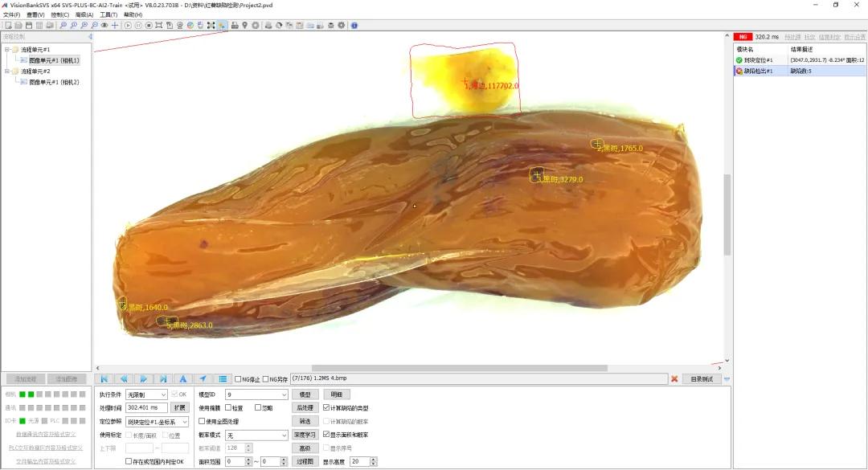Go to the next image with forward arrow
Screen dimensions: 868x470
tap(143, 379)
